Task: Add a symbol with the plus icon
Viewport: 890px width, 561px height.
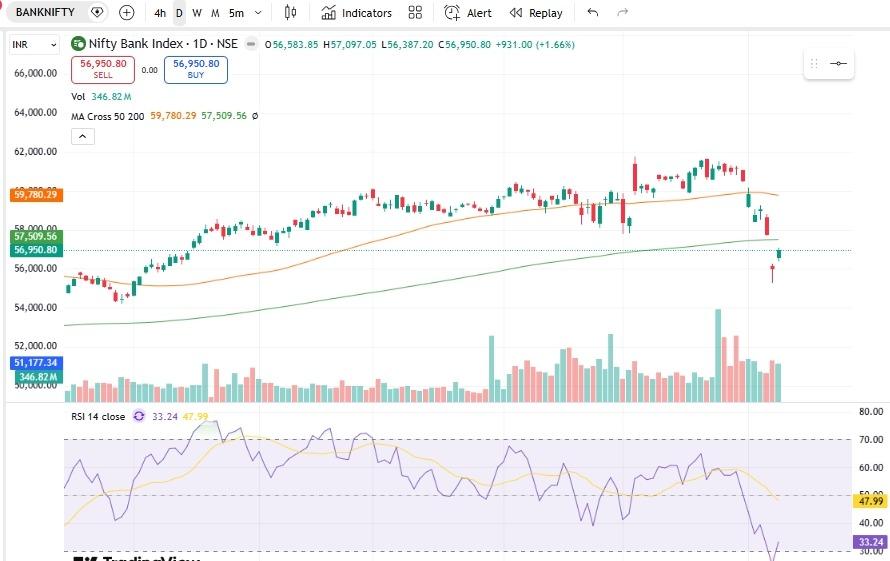Action: point(127,12)
